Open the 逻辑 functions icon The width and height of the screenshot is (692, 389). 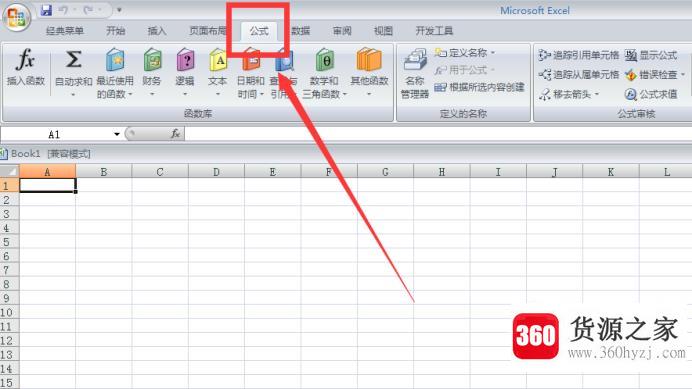(185, 60)
